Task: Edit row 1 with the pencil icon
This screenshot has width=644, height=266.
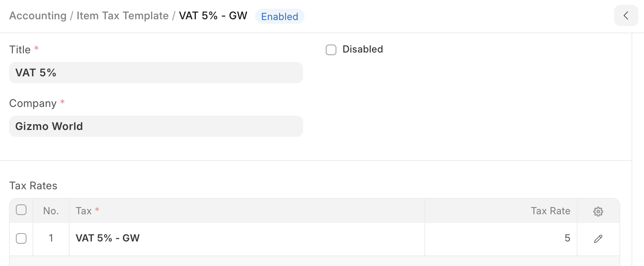Action: 598,239
